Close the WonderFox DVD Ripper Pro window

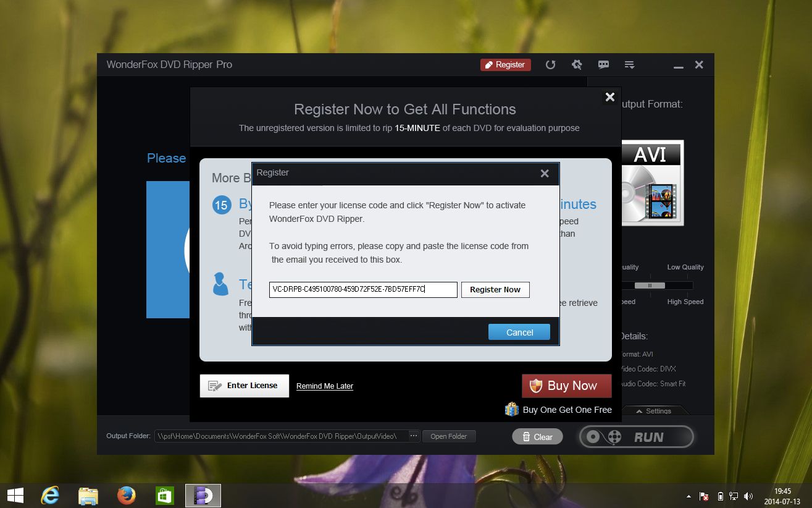(x=699, y=64)
